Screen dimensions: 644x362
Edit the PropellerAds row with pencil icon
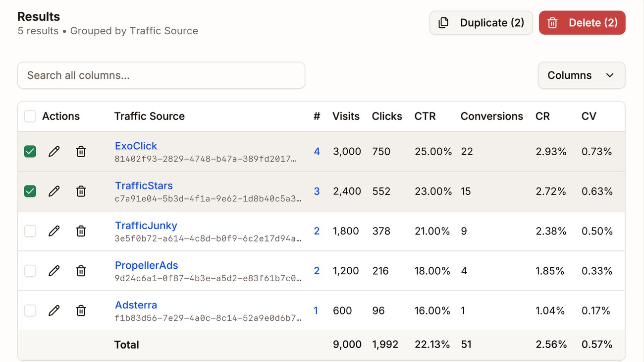[x=54, y=271]
